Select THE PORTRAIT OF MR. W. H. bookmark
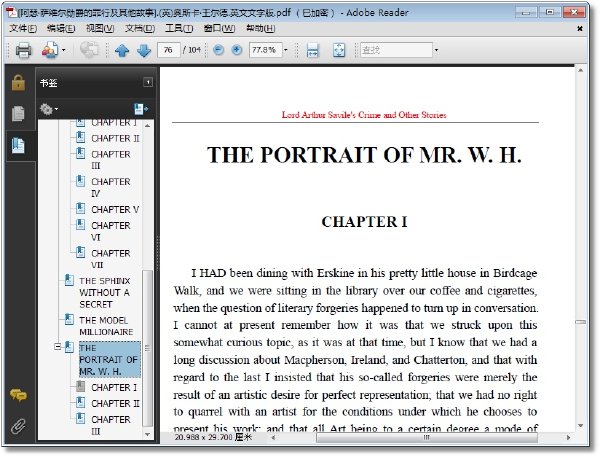 click(109, 359)
